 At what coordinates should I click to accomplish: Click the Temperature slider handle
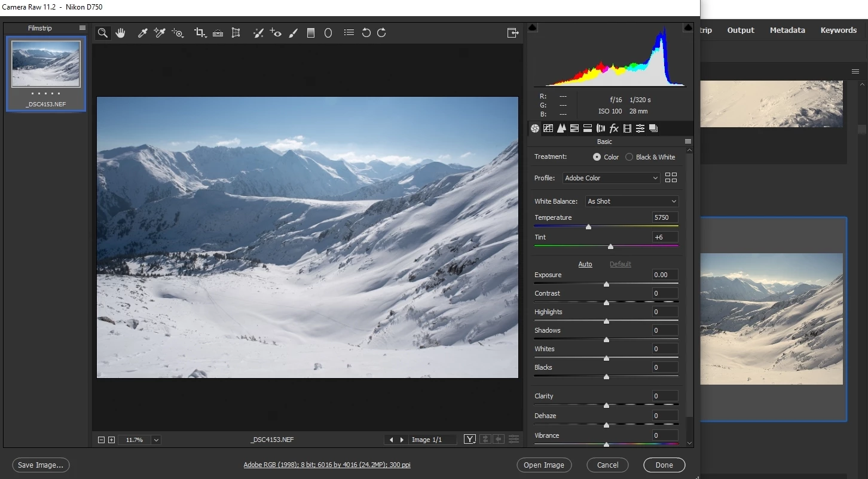click(588, 227)
